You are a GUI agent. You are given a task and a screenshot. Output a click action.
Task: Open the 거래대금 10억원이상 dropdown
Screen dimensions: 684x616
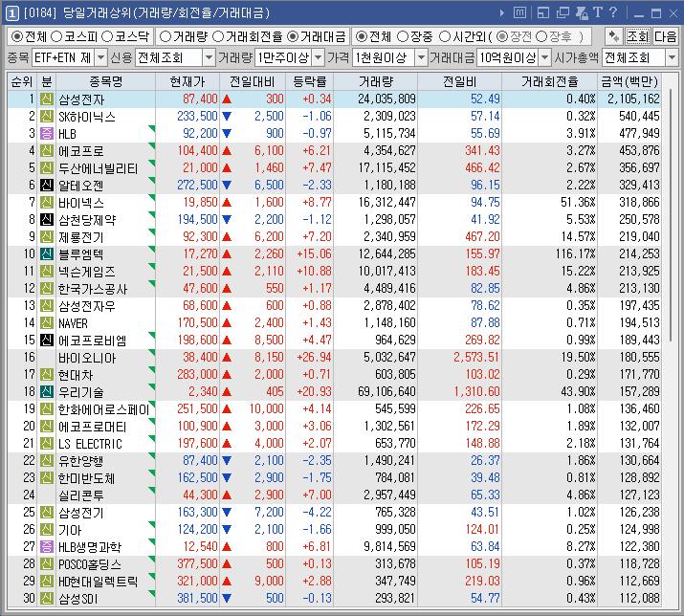(x=545, y=57)
